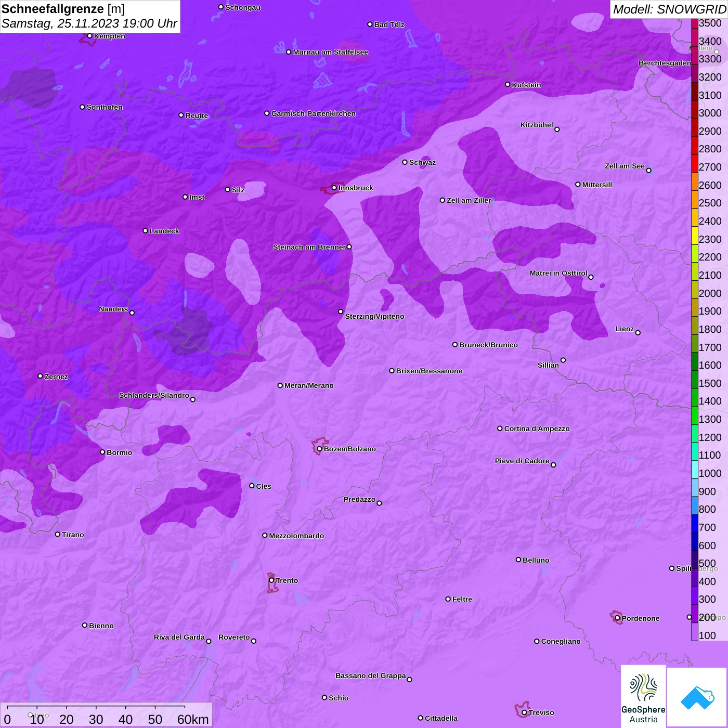Screen dimensions: 728x728
Task: Click the Cortina d'Ampezzo label
Action: tap(537, 428)
